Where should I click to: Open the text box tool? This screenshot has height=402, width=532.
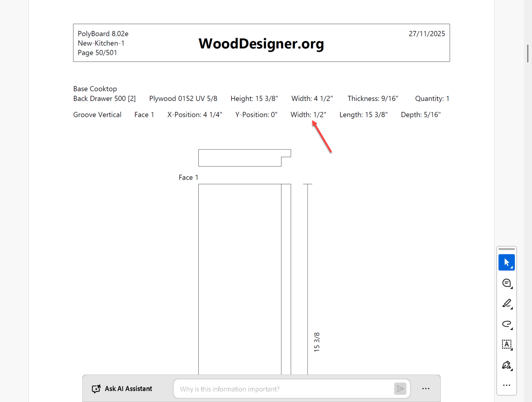(506, 345)
